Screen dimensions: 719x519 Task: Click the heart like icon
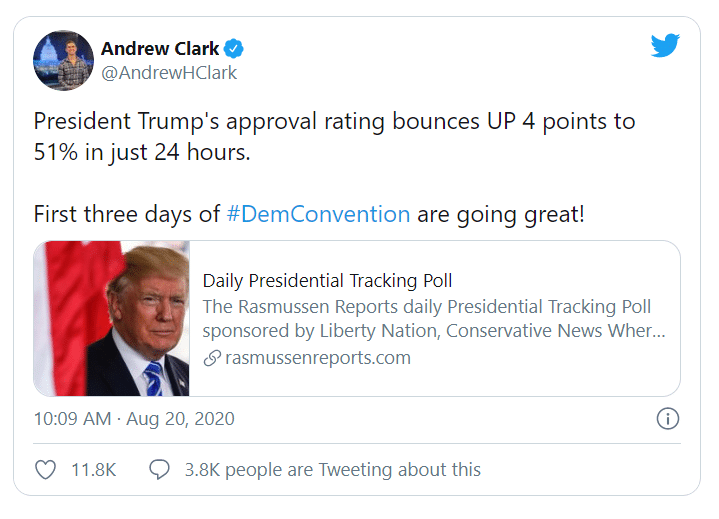coord(45,469)
